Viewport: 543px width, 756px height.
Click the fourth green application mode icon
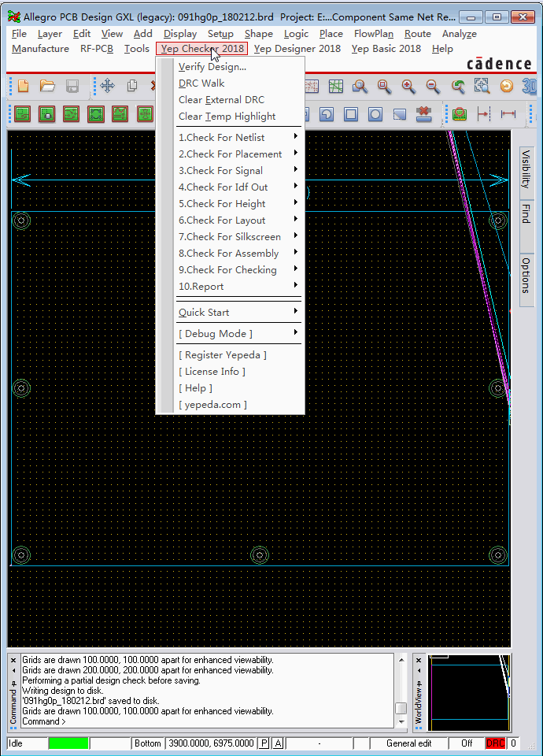coord(96,114)
